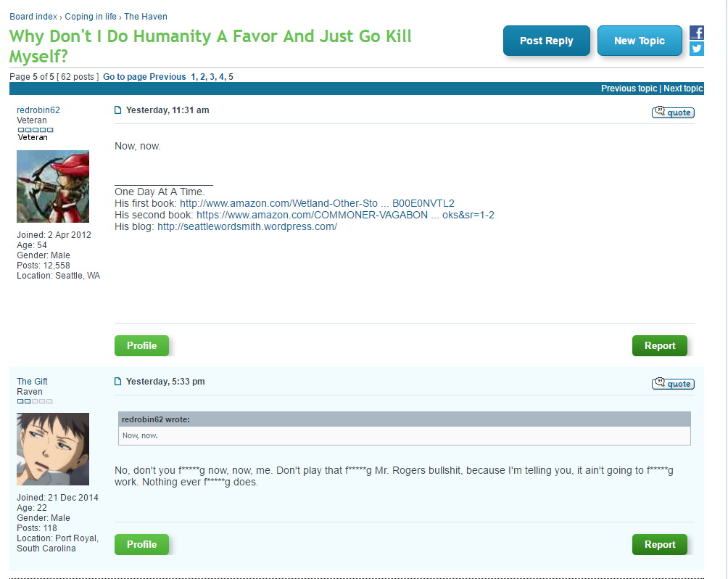Screen dimensions: 728x579
Task: Open redrobin62's archer avatar image
Action: point(53,186)
